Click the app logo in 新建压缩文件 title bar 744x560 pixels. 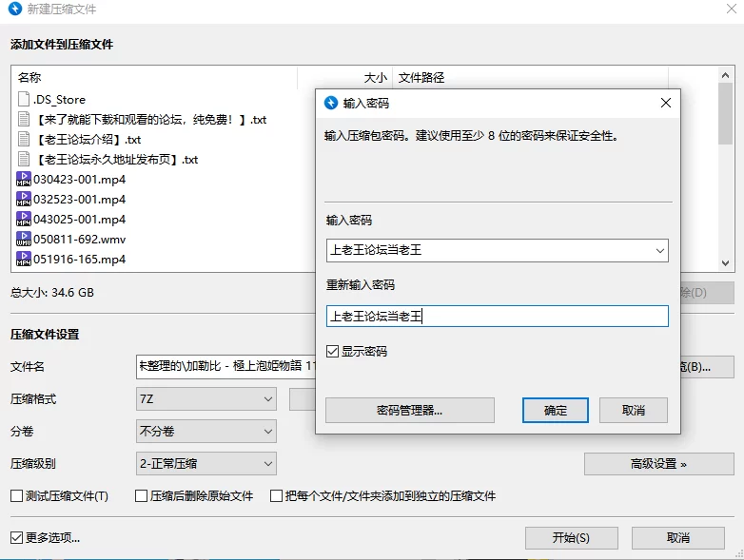coord(15,9)
